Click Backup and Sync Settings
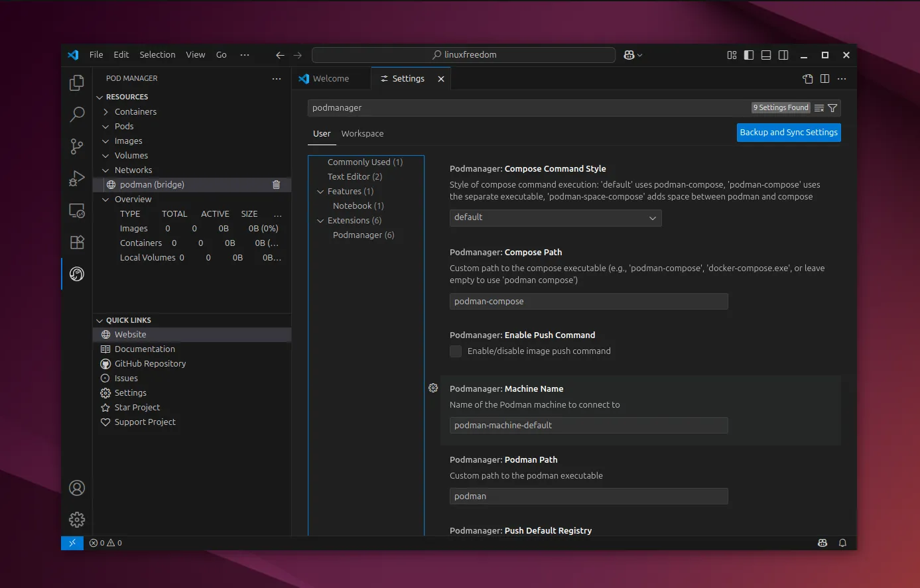 789,132
